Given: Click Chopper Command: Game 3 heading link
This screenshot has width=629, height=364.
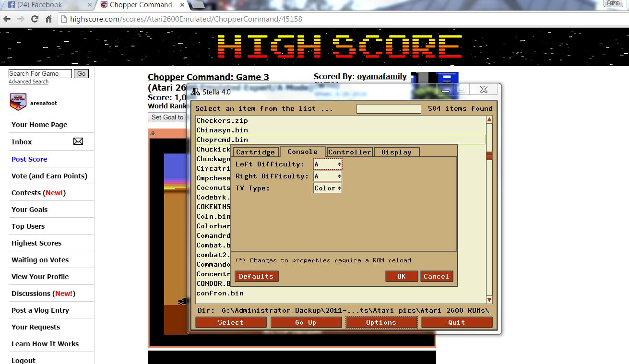Looking at the screenshot, I should click(x=208, y=77).
